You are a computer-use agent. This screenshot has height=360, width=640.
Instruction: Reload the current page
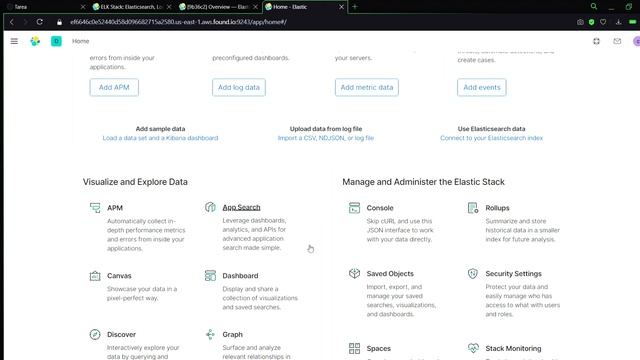[40, 22]
